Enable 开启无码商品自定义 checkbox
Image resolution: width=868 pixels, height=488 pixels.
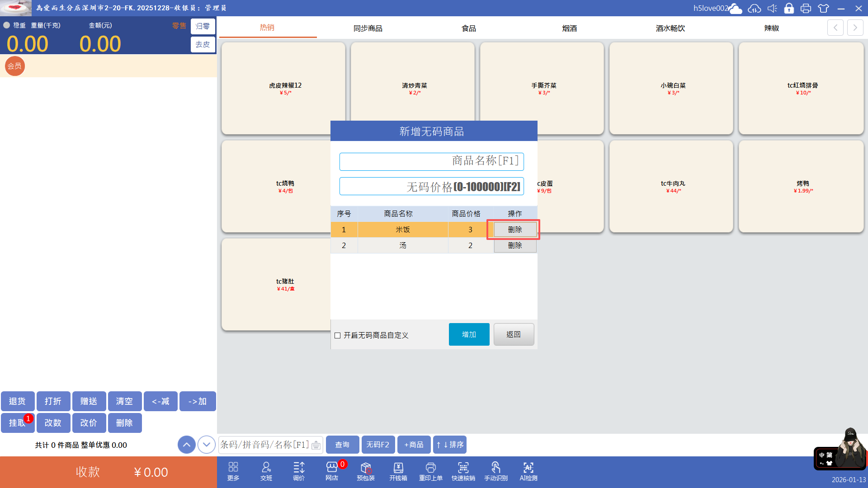tap(338, 335)
